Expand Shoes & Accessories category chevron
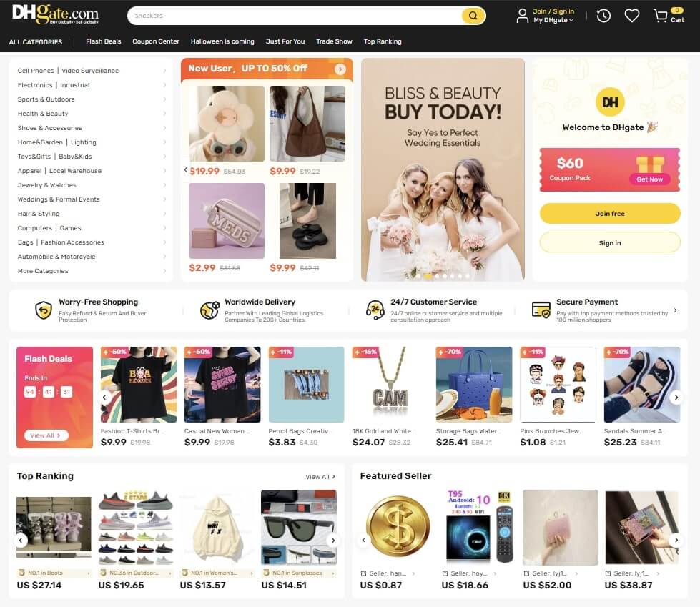The image size is (700, 607). [x=164, y=128]
